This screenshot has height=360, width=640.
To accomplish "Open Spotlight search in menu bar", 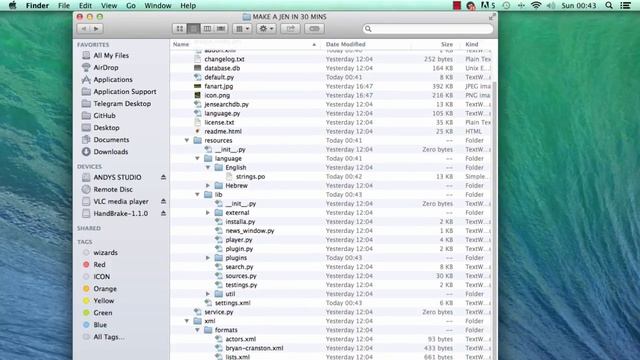I will coord(609,6).
